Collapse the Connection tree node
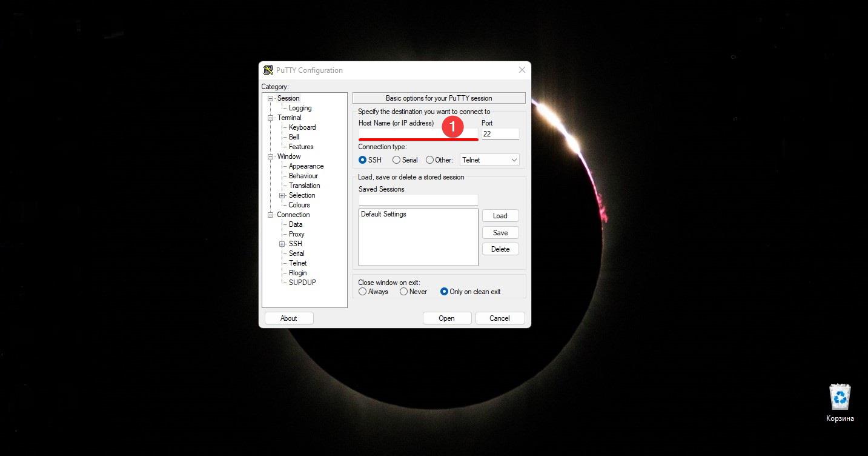Viewport: 868px width, 456px height. point(271,215)
